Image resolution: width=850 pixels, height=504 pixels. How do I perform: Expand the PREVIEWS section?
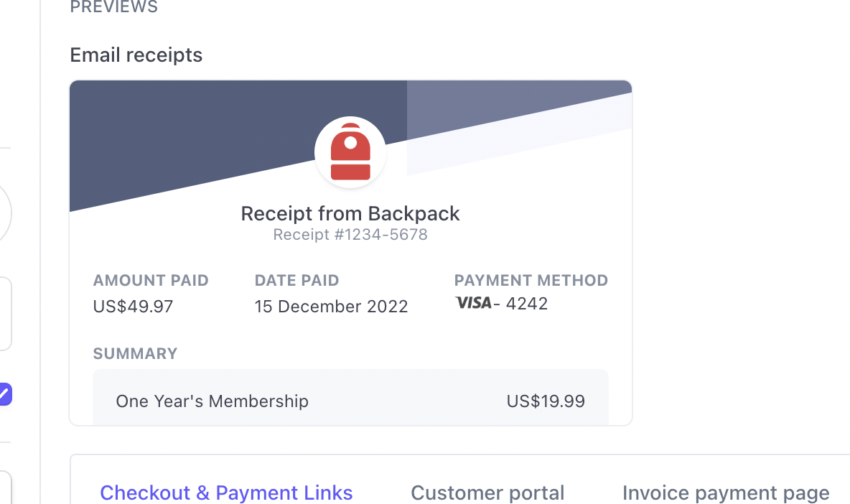click(113, 8)
